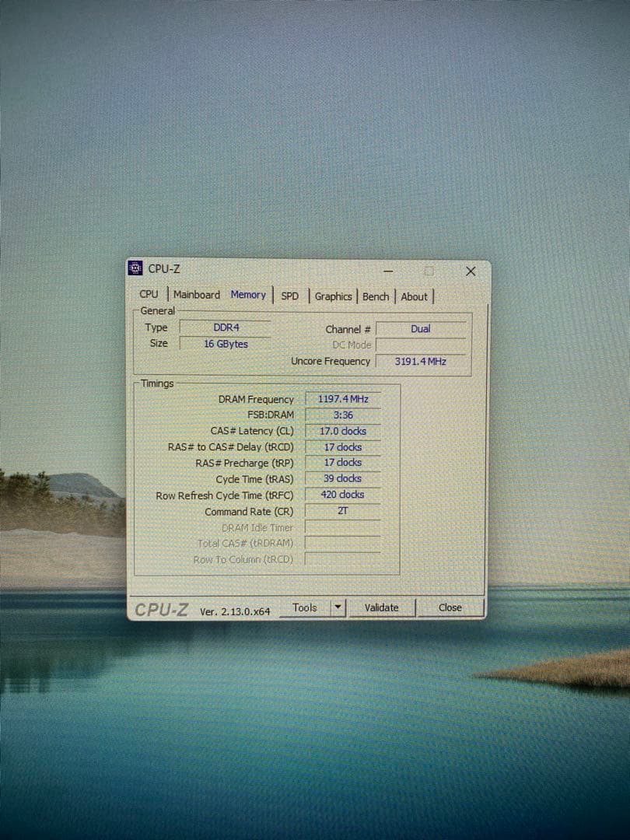Click the Command Rate field showing 2T

[342, 511]
